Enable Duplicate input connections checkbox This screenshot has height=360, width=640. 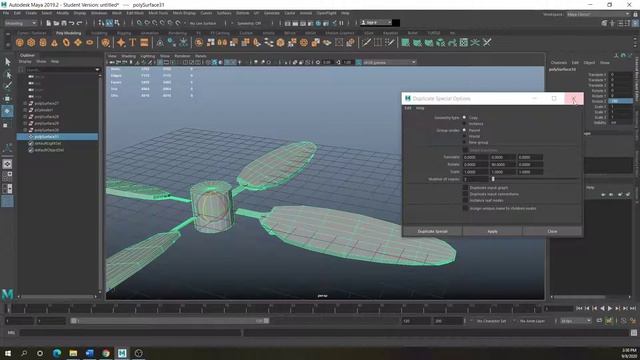tap(465, 194)
